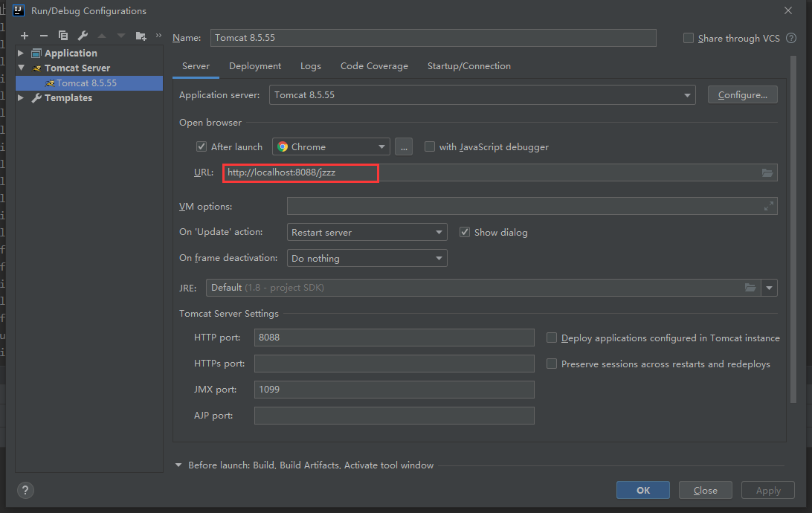The height and width of the screenshot is (513, 812).
Task: Open On 'Update' action dropdown
Action: (367, 232)
